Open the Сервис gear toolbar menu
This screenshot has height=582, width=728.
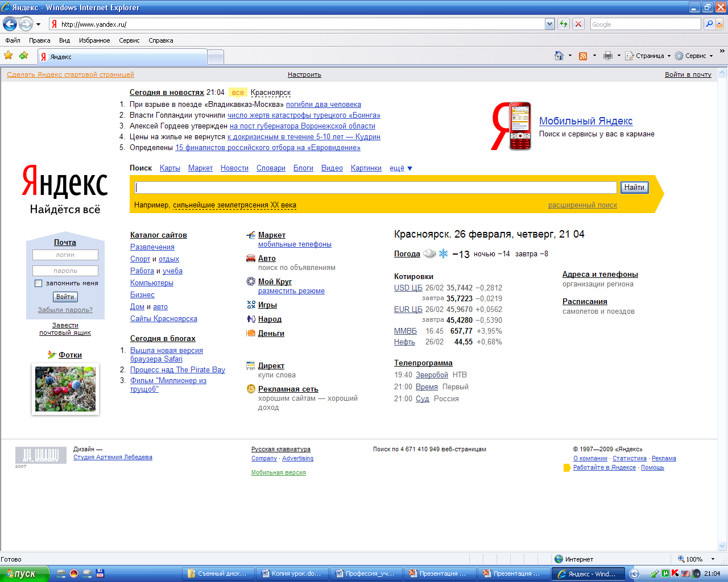pos(694,56)
